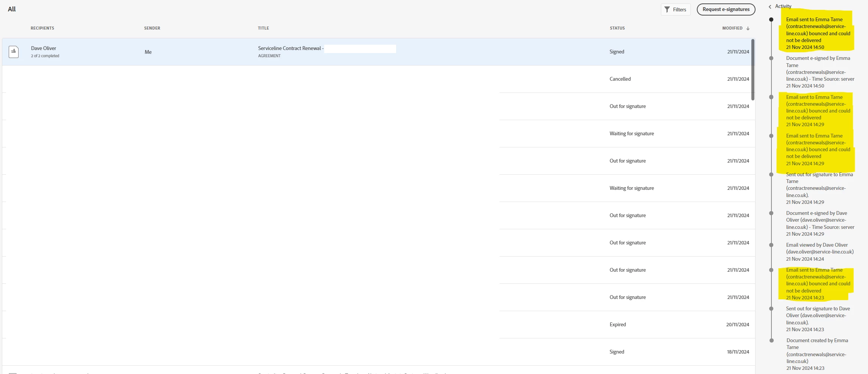The image size is (868, 374).
Task: Sort by the Sender column header
Action: (x=152, y=28)
